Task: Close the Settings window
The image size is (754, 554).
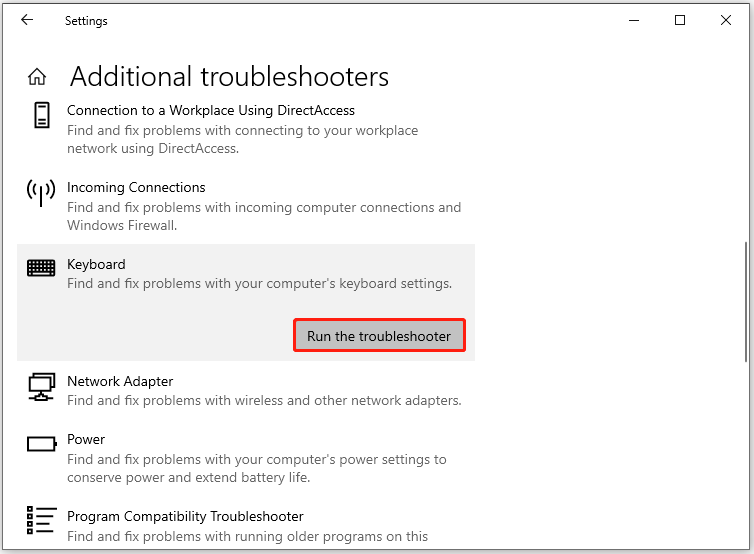Action: 726,20
